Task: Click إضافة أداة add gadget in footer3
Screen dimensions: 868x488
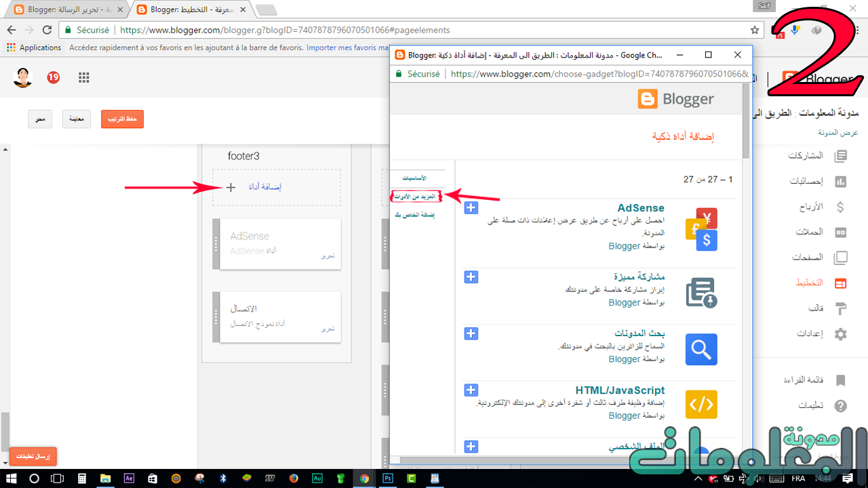Action: pyautogui.click(x=277, y=187)
